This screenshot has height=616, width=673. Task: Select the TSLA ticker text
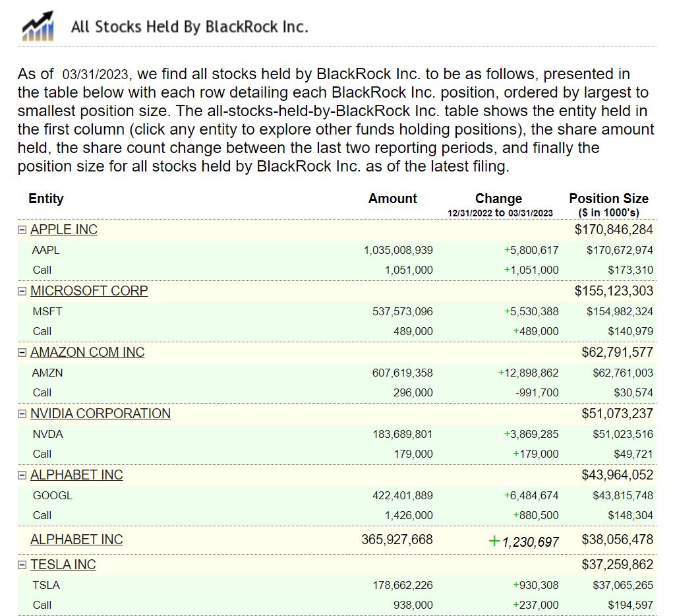[x=46, y=586]
